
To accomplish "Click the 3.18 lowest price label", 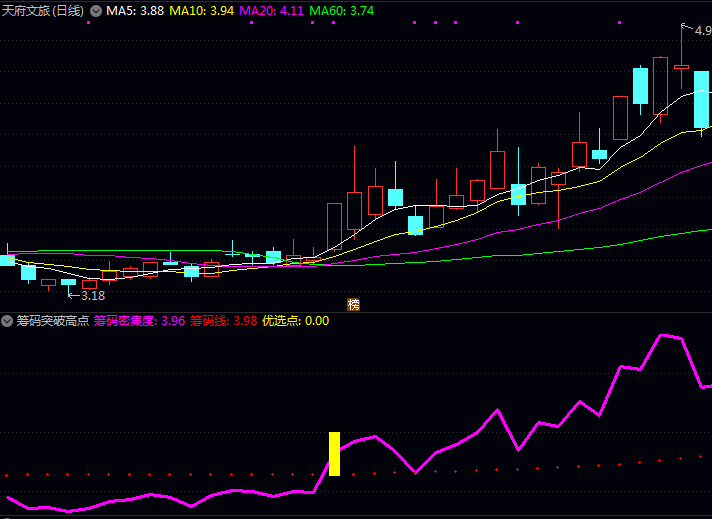I will pos(92,295).
